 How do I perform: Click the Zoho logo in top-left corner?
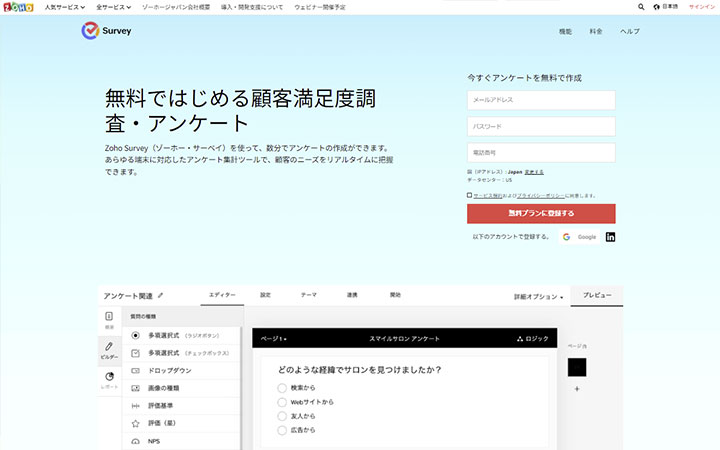pyautogui.click(x=18, y=7)
